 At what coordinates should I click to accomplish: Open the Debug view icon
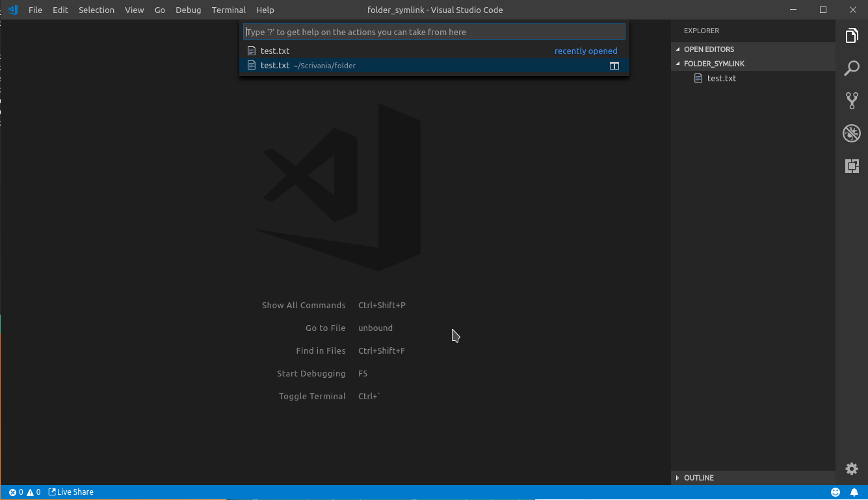[x=852, y=133]
